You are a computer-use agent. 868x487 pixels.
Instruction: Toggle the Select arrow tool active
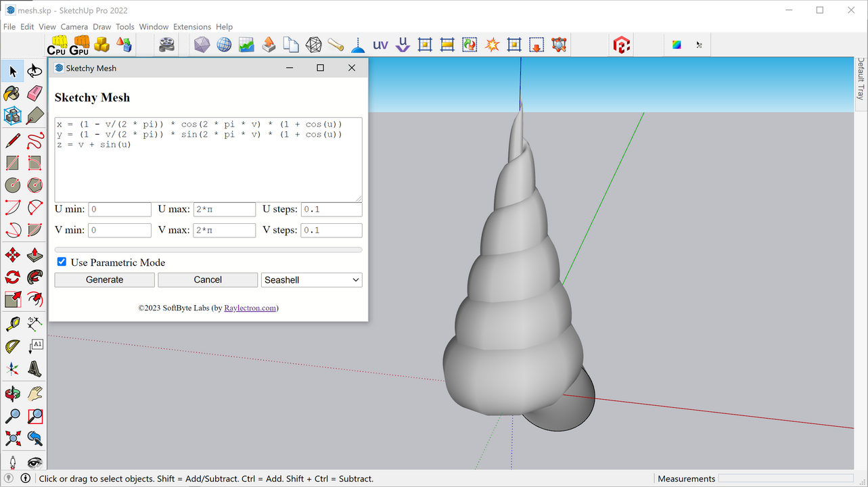point(12,71)
